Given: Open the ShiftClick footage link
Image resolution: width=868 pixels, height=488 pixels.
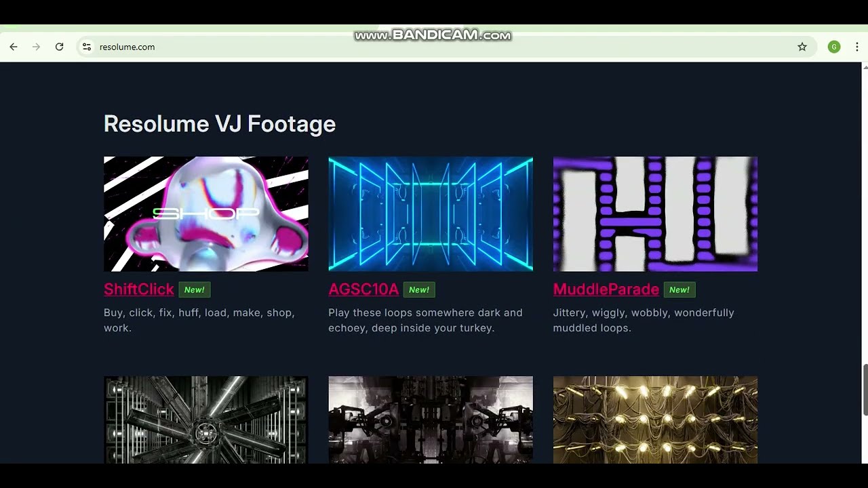Looking at the screenshot, I should 139,289.
